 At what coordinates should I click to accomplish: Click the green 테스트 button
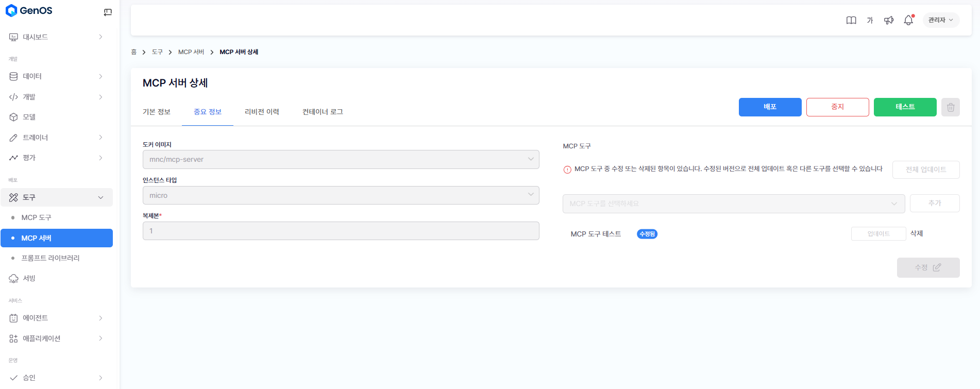(905, 107)
